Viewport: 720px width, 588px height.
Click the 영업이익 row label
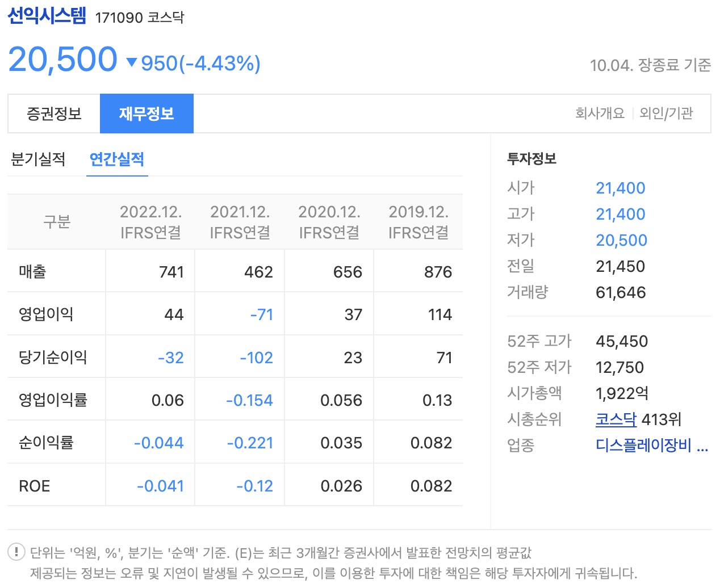(x=46, y=314)
